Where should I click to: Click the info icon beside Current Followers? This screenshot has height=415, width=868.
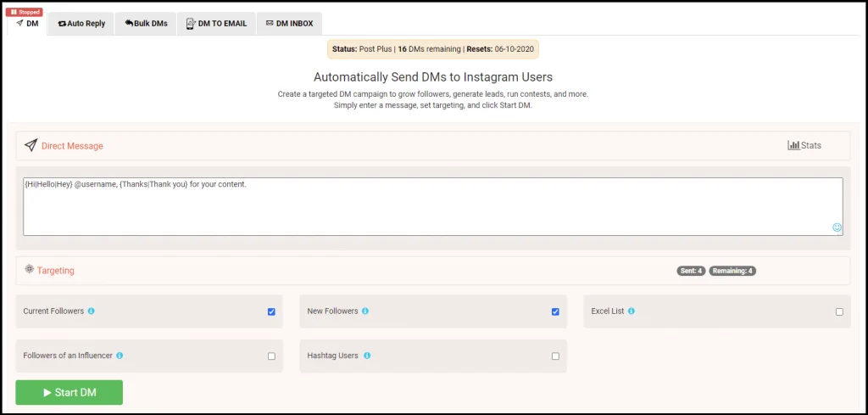pos(92,311)
